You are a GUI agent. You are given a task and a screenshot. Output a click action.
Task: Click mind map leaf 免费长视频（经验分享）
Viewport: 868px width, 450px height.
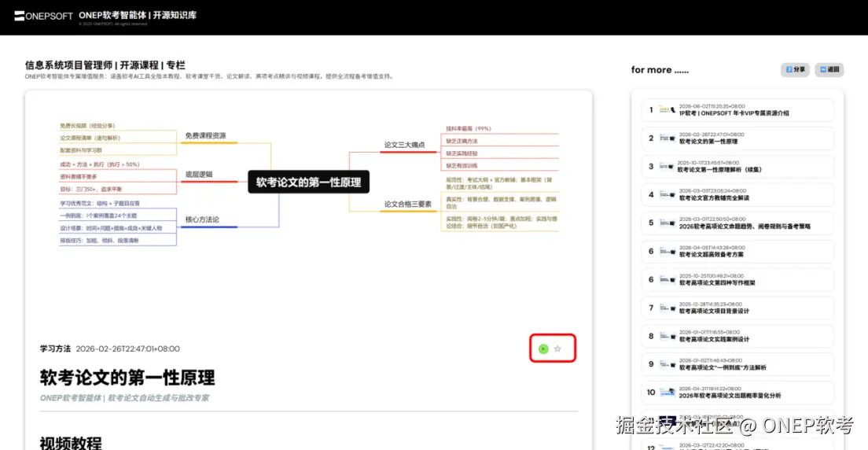[x=87, y=126]
